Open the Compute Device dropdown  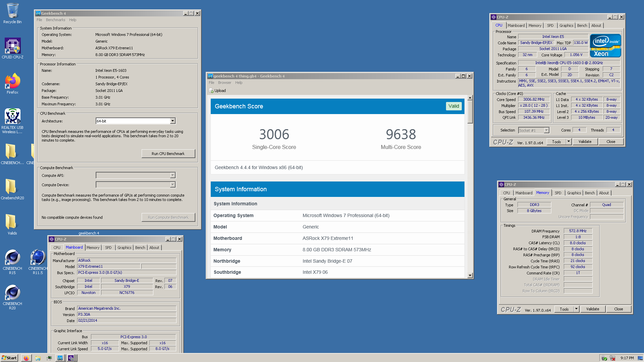coord(172,185)
